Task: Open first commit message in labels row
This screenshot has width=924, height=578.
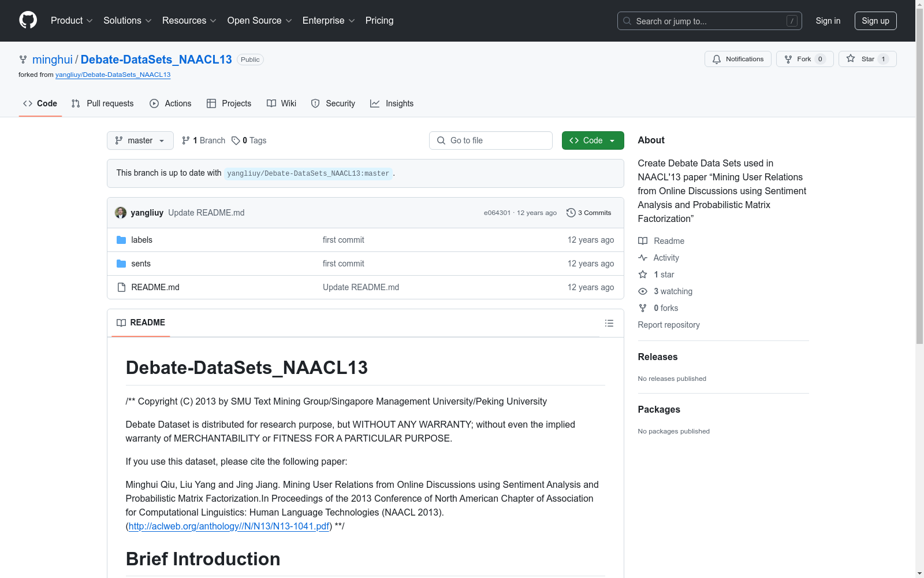Action: (x=344, y=240)
